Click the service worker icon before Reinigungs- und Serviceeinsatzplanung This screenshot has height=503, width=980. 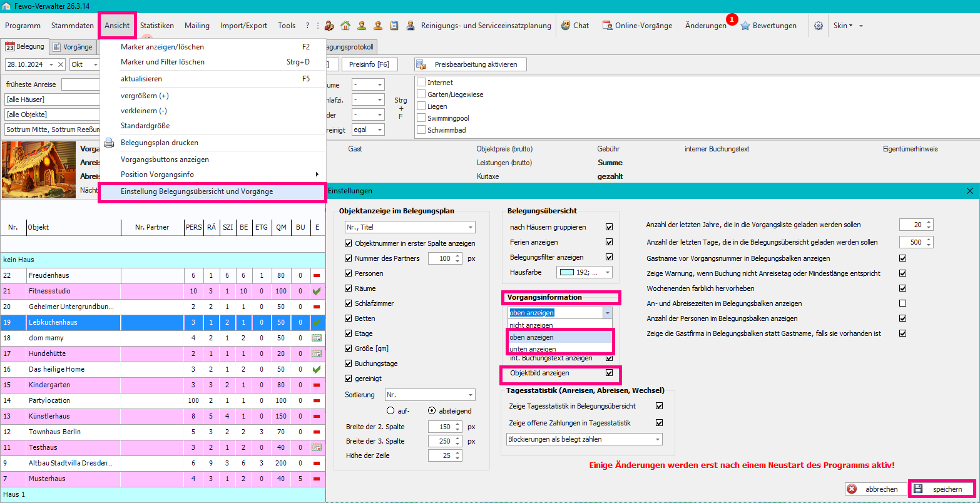coord(411,26)
